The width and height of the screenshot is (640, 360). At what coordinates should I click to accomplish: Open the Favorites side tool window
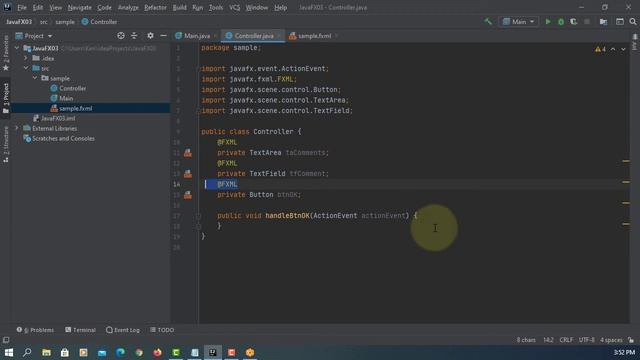point(6,53)
